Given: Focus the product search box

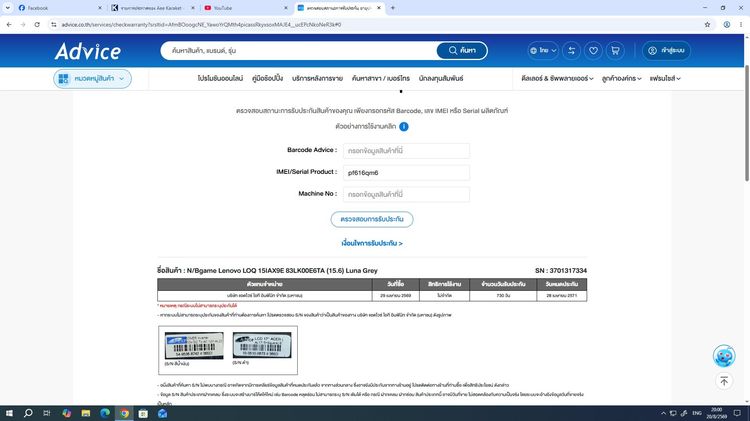Looking at the screenshot, I should (298, 50).
